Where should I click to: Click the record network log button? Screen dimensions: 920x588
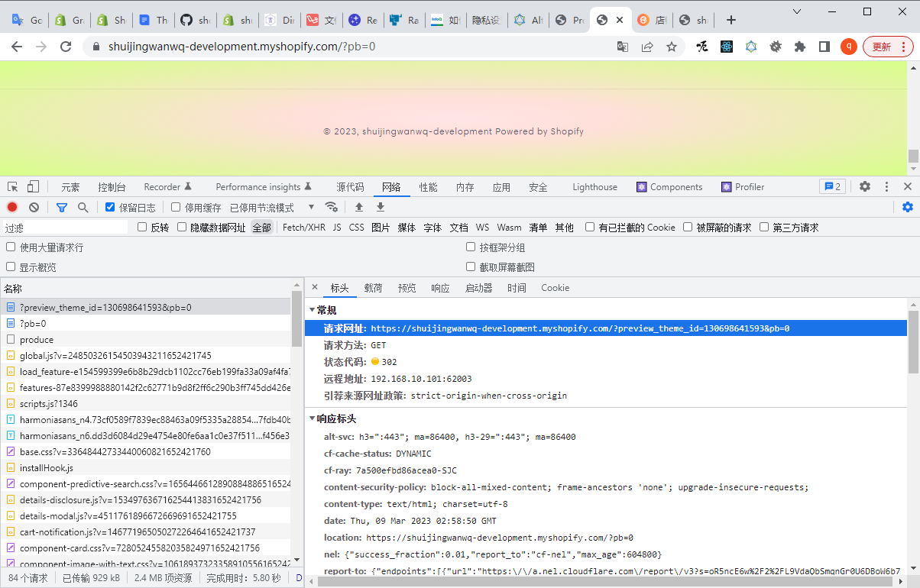[12, 207]
